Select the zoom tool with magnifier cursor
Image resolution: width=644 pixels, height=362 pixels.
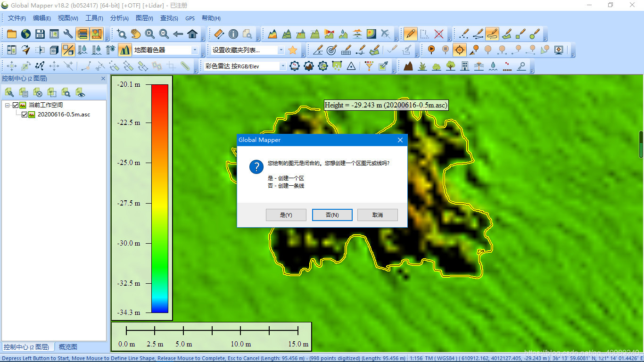pyautogui.click(x=122, y=34)
